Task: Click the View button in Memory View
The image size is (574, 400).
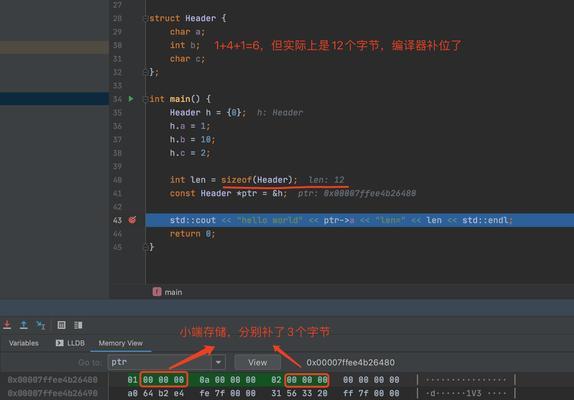Action: coord(258,362)
